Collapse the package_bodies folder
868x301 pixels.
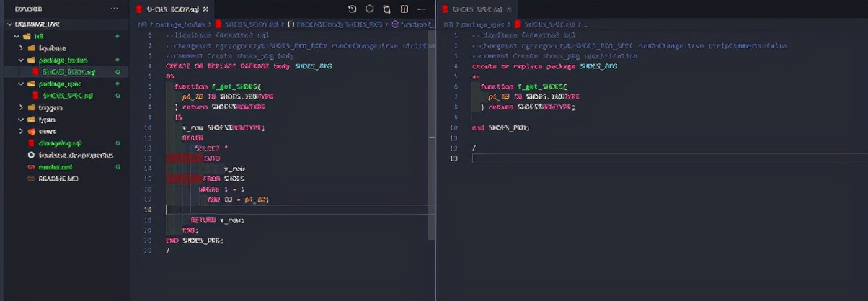click(65, 60)
